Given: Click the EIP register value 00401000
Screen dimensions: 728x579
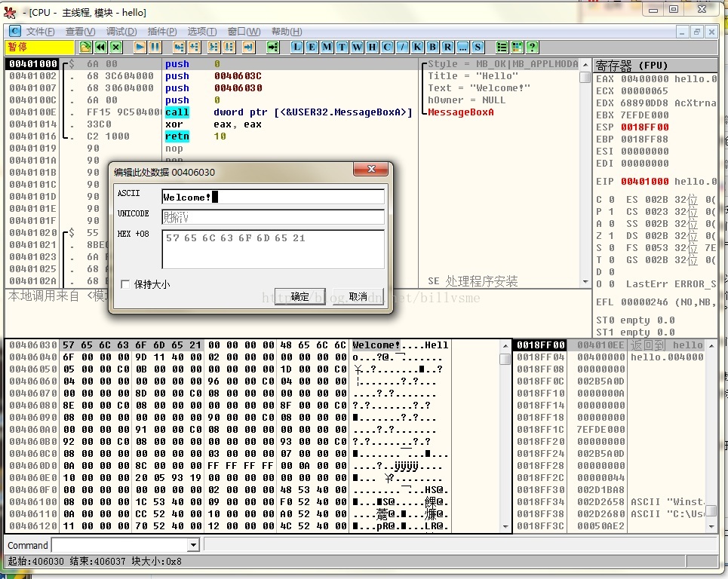Looking at the screenshot, I should [645, 182].
